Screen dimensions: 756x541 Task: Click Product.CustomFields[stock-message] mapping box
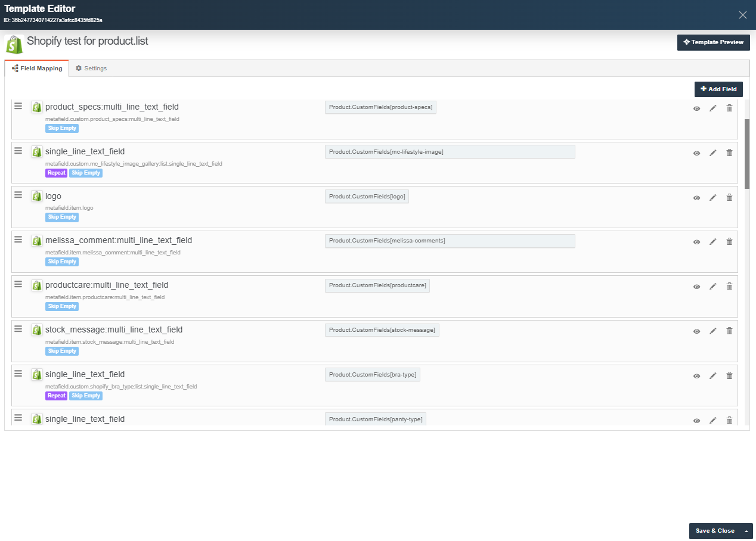tap(382, 330)
